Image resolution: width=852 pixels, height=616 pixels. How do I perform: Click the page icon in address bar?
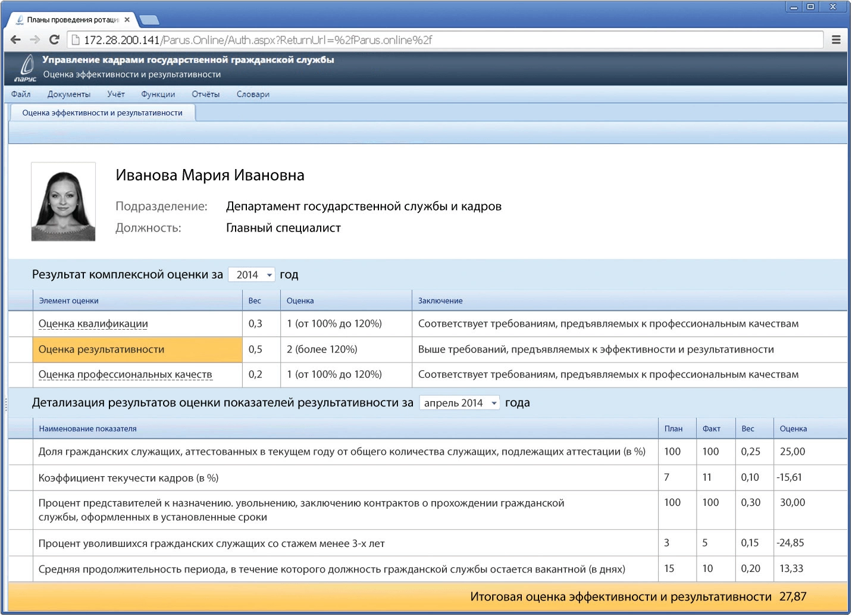(76, 40)
